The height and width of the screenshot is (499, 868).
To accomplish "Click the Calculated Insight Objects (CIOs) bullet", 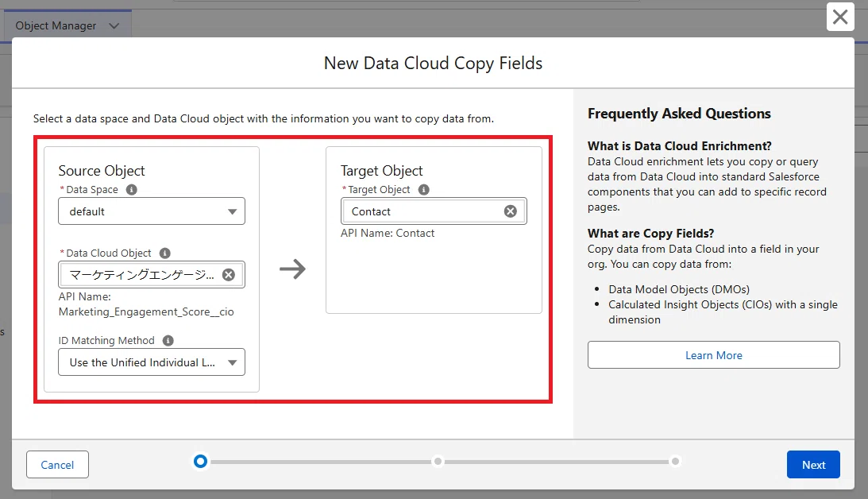I will point(723,311).
